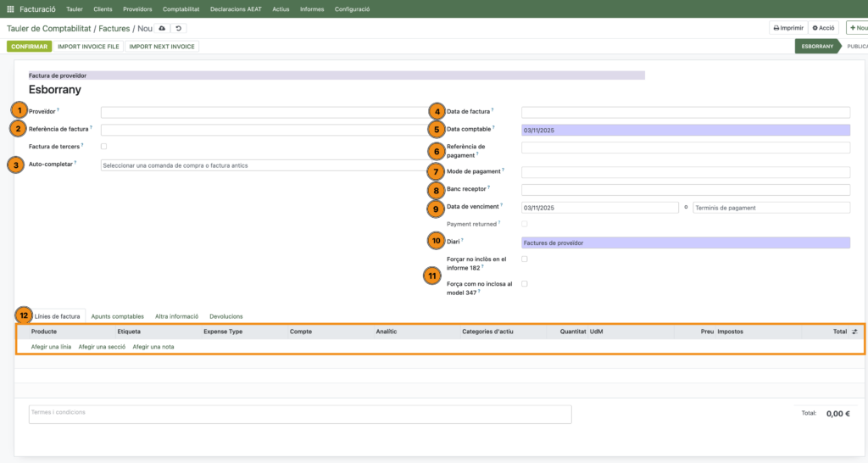The image size is (868, 463).
Task: Open the Acció gear menu
Action: click(x=824, y=28)
